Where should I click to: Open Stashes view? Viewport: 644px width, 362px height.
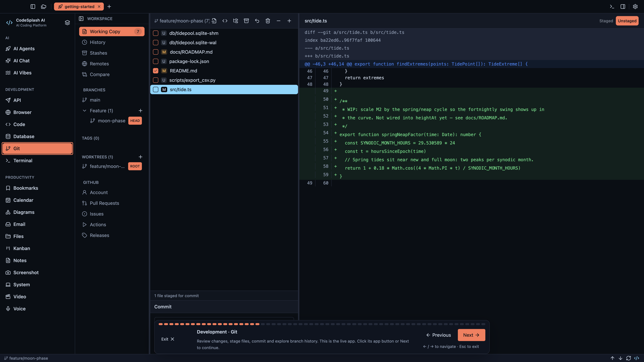tap(112, 53)
